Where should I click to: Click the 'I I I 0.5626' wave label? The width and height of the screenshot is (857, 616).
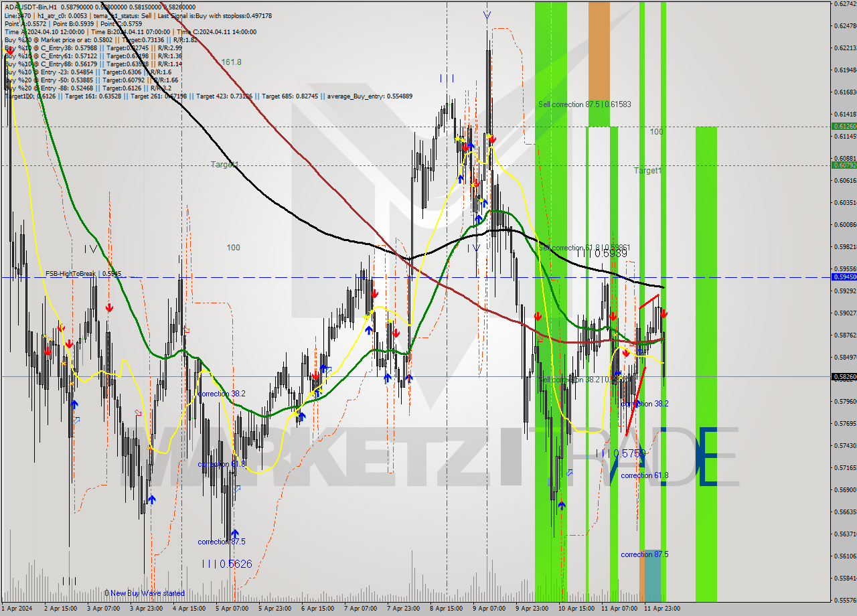pyautogui.click(x=227, y=564)
